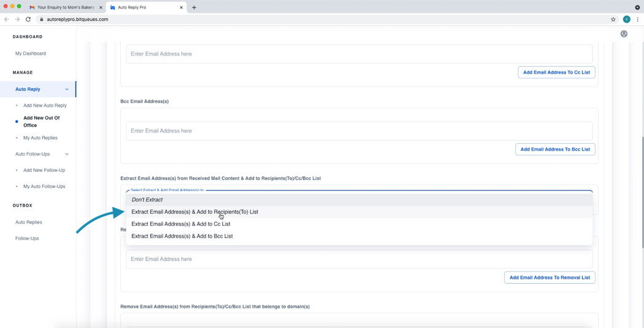Open Chrome three-dot menu
Screen dimensions: 644x328
[637, 19]
